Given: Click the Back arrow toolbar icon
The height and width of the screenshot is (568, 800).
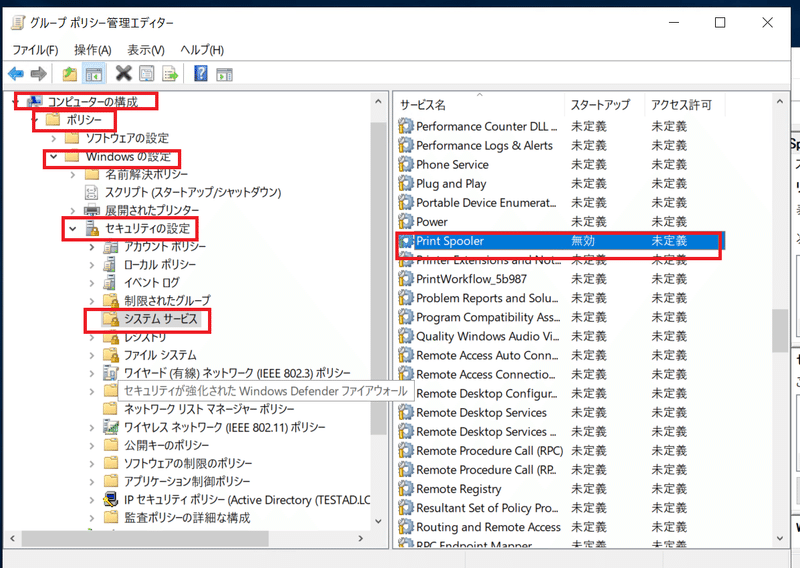Looking at the screenshot, I should [16, 74].
